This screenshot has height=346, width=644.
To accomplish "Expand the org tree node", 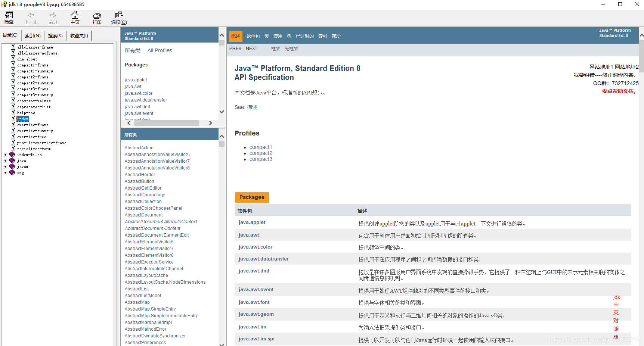I will click(x=5, y=172).
